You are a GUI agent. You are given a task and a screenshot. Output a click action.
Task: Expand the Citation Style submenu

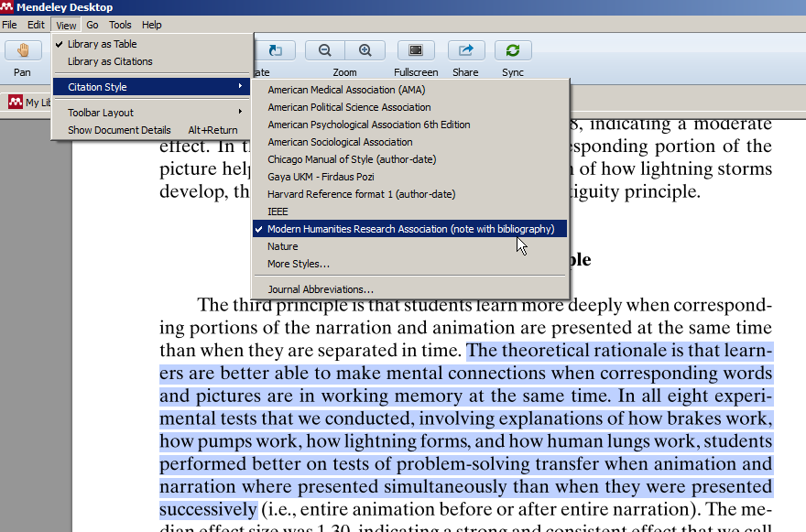coord(152,87)
